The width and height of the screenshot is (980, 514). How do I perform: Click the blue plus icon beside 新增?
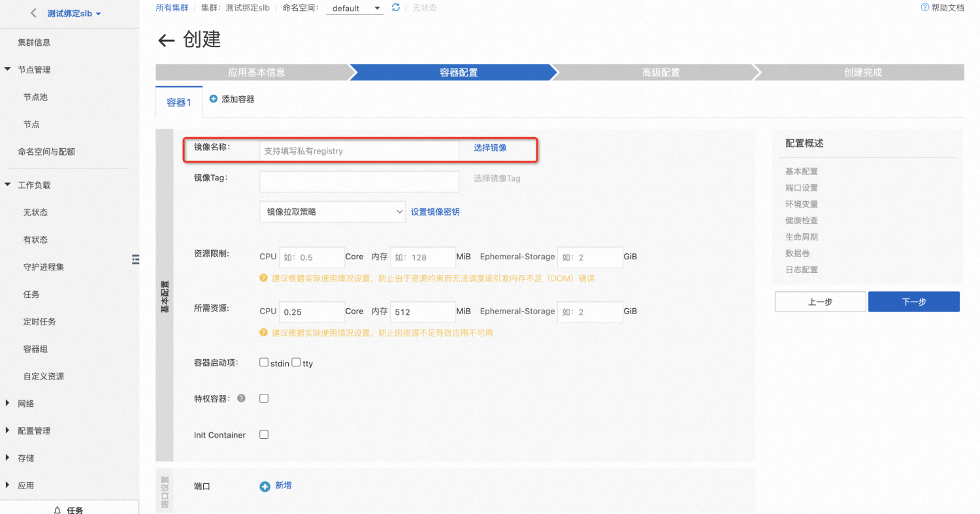click(265, 487)
